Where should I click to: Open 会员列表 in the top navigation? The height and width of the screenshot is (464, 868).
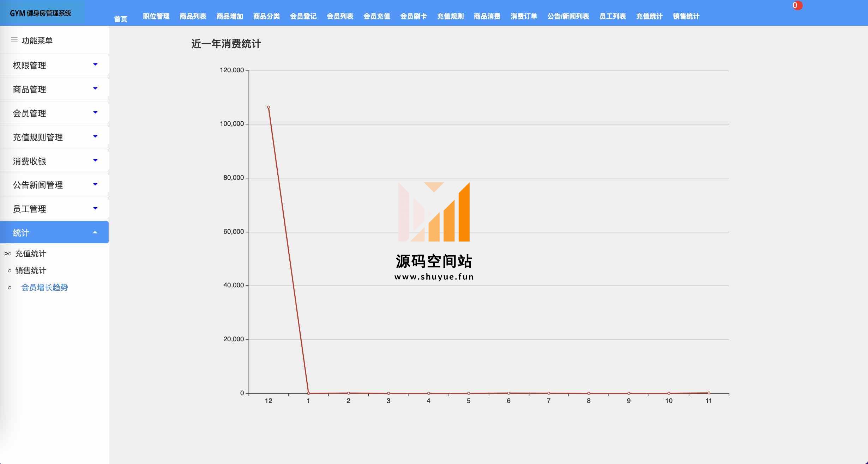pyautogui.click(x=340, y=16)
